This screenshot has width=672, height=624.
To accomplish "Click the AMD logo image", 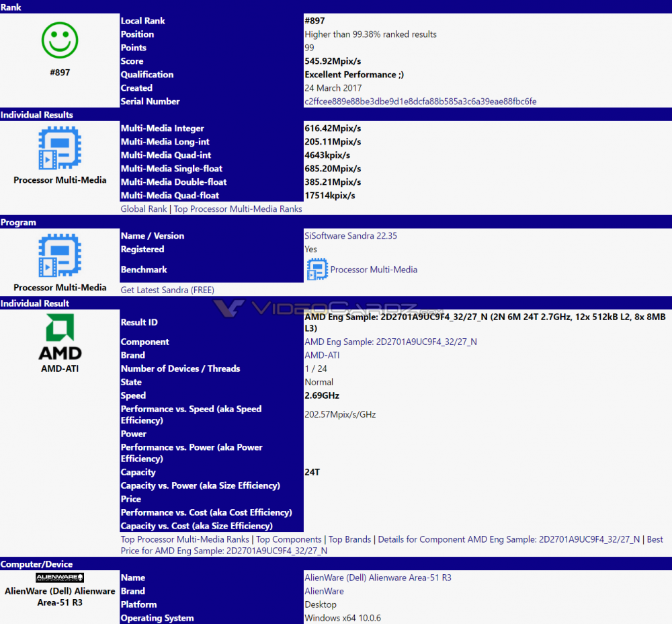I will (60, 337).
